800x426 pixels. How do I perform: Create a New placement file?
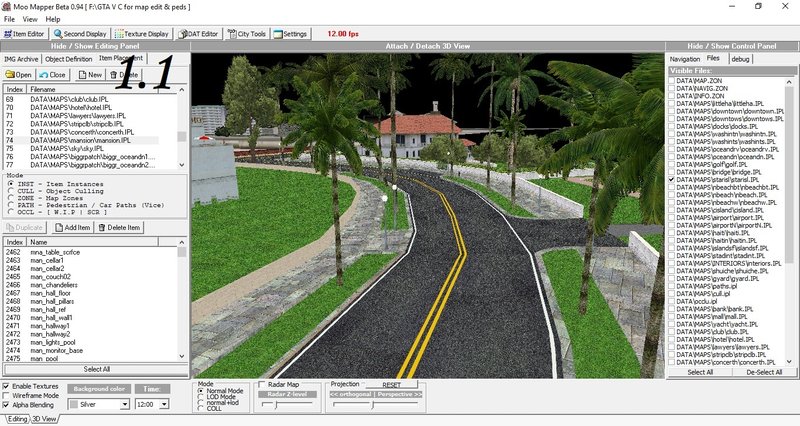90,74
